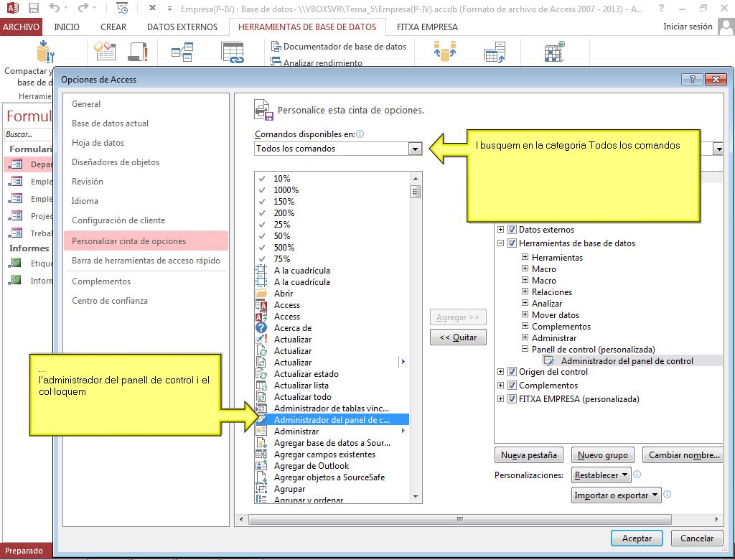Click the << Quitar button
The height and width of the screenshot is (560, 735).
pyautogui.click(x=458, y=337)
